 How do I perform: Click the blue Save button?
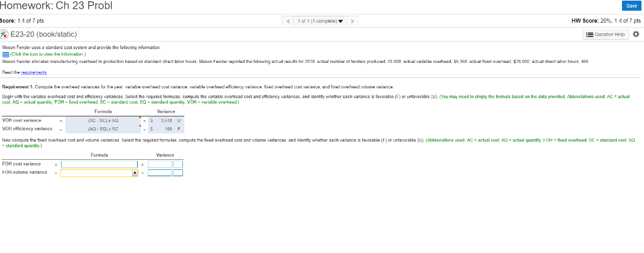(631, 6)
